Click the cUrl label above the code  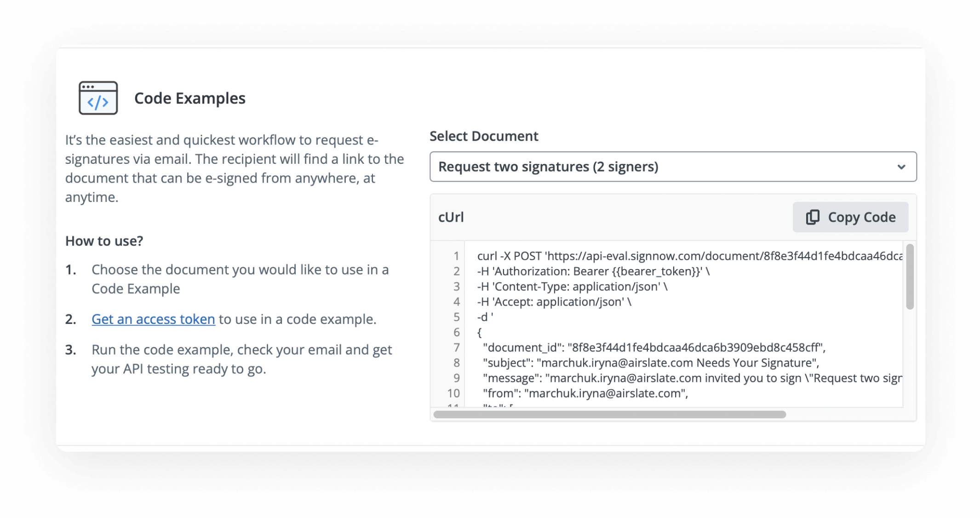coord(451,217)
